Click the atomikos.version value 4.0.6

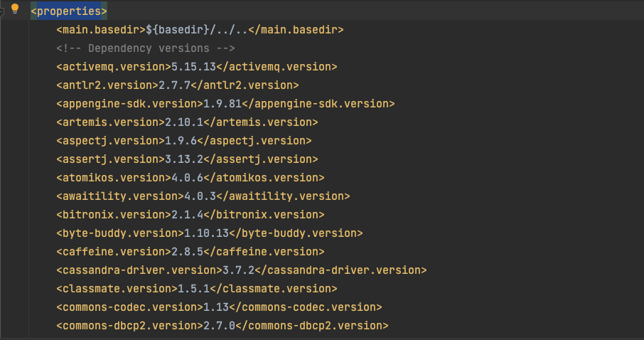coord(187,178)
